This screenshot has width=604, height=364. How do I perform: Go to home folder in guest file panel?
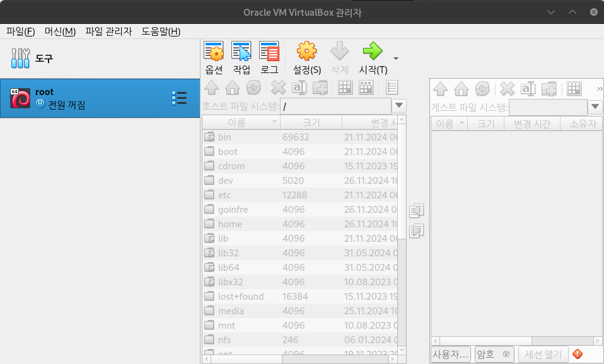tap(462, 89)
